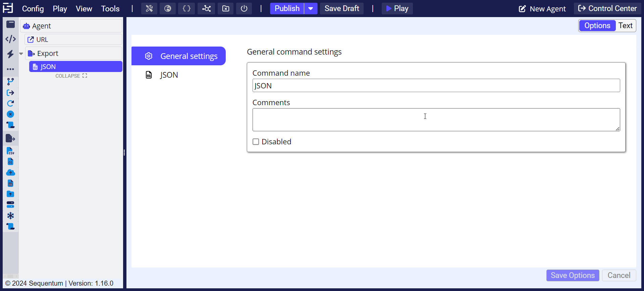Click the Comments resize grip corner
This screenshot has width=644, height=291.
[x=618, y=129]
